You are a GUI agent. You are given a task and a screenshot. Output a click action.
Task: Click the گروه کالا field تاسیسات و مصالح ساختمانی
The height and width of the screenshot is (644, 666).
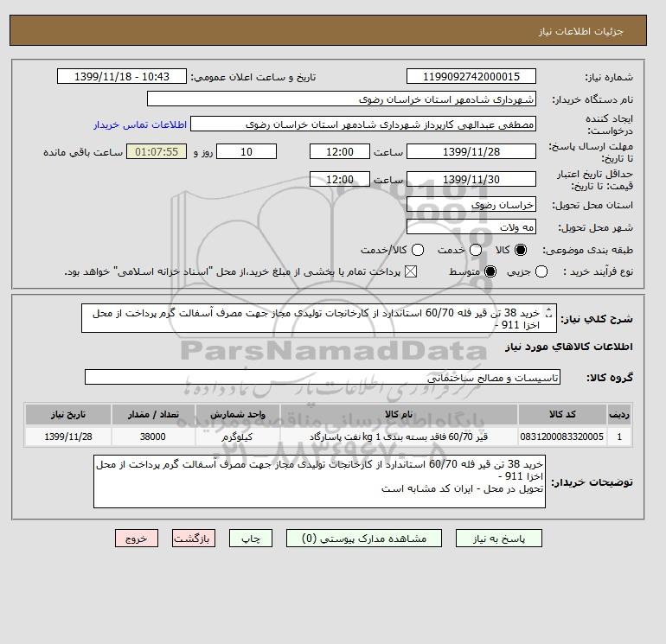(323, 377)
